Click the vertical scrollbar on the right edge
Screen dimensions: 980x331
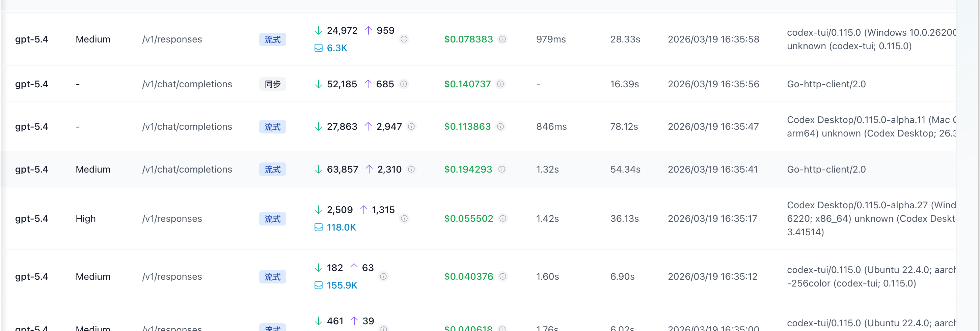(x=968, y=165)
